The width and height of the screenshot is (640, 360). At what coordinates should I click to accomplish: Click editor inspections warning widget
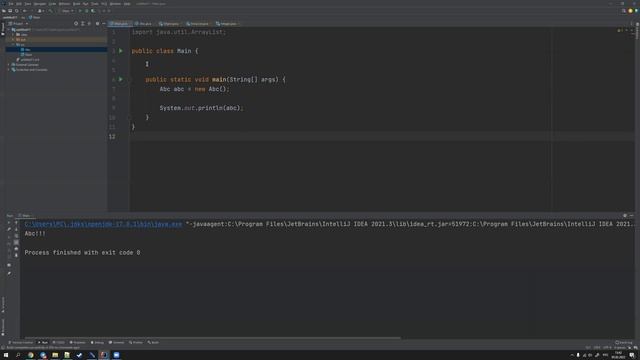(620, 31)
